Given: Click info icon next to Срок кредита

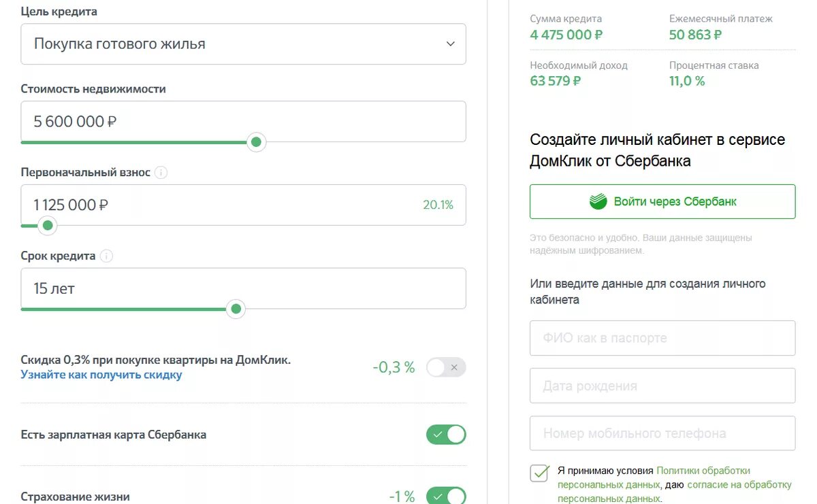Looking at the screenshot, I should point(106,256).
